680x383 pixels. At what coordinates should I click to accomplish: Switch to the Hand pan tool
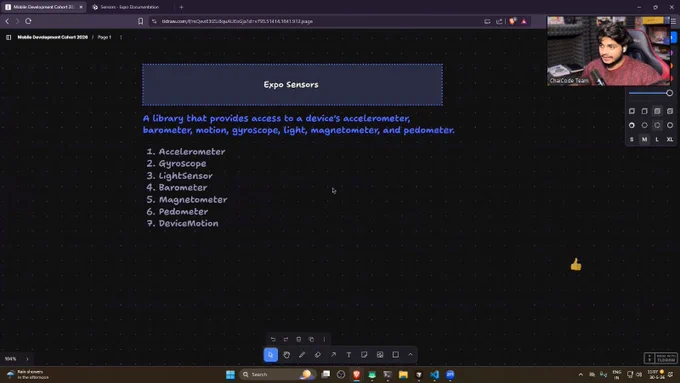click(287, 355)
